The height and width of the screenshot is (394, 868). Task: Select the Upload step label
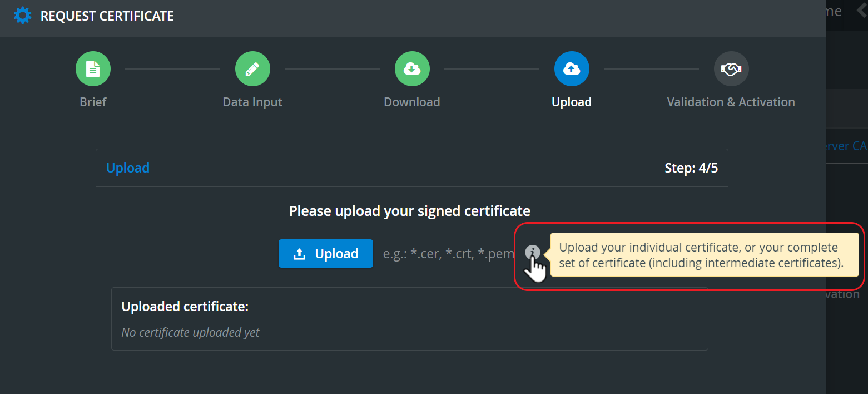point(572,102)
